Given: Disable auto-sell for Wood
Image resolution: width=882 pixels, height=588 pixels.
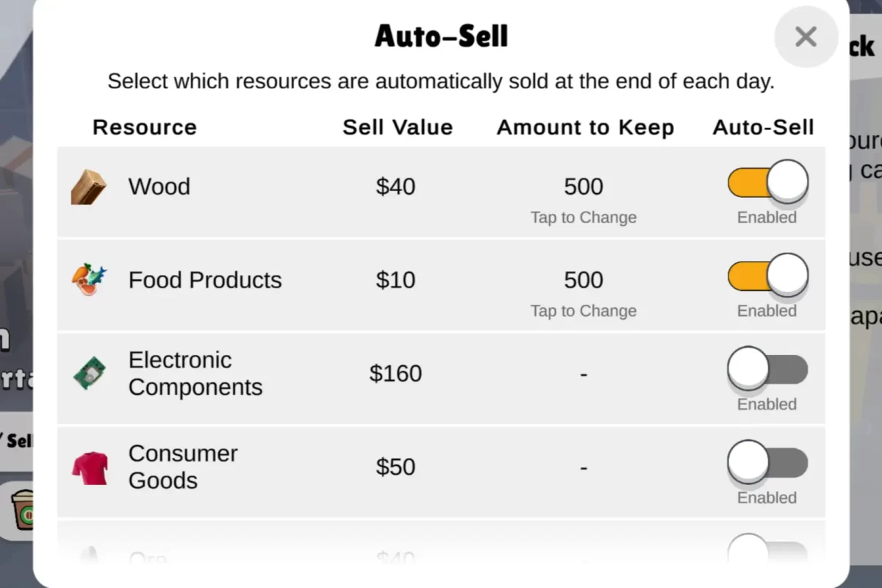Looking at the screenshot, I should pos(767,182).
